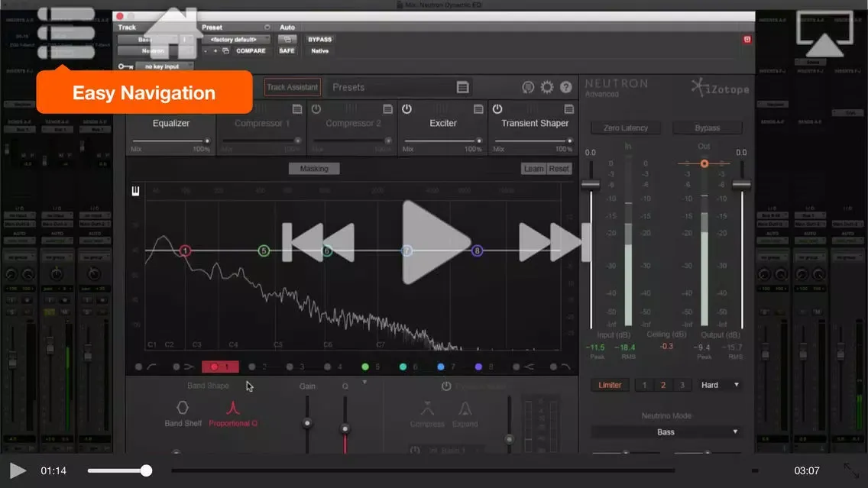Select limiter style 2
The height and width of the screenshot is (488, 868).
pyautogui.click(x=663, y=385)
